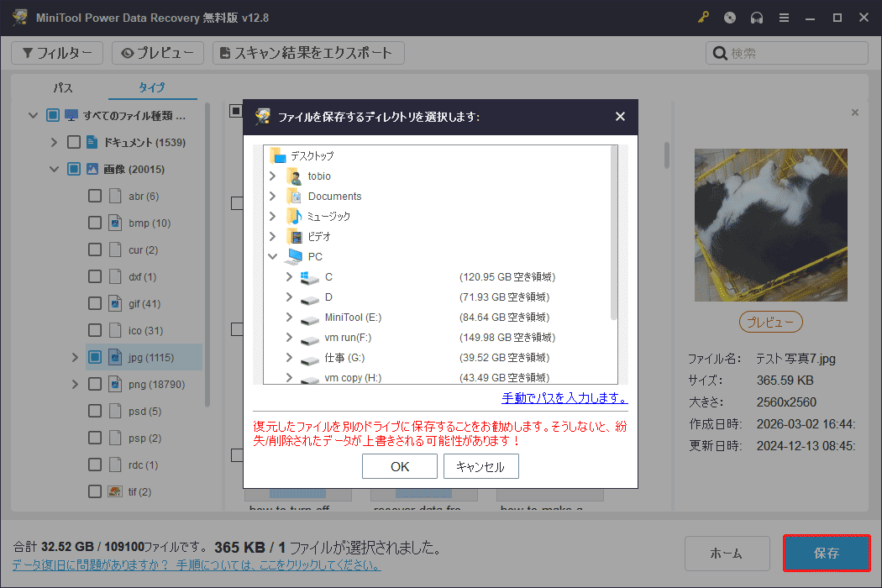Viewport: 882px width, 588px height.
Task: Toggle the 画像 (20015) checkbox
Action: pos(74,169)
